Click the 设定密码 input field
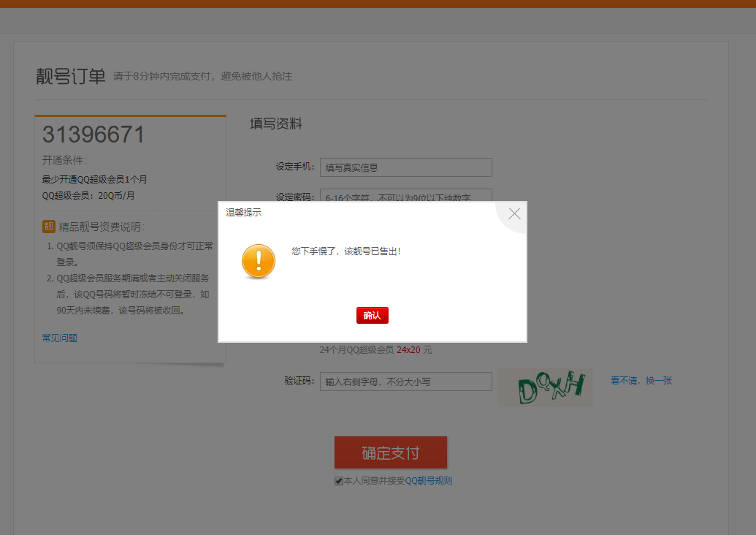The width and height of the screenshot is (756, 535). coord(406,195)
